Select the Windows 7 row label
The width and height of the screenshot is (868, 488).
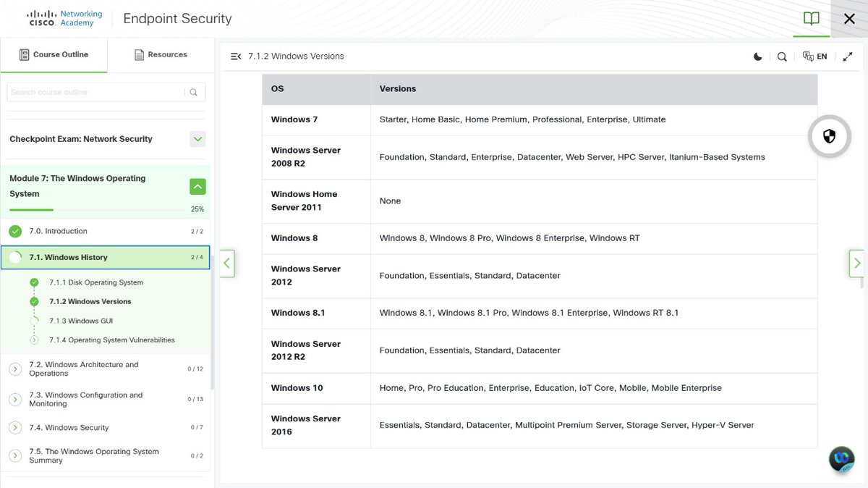pos(294,119)
